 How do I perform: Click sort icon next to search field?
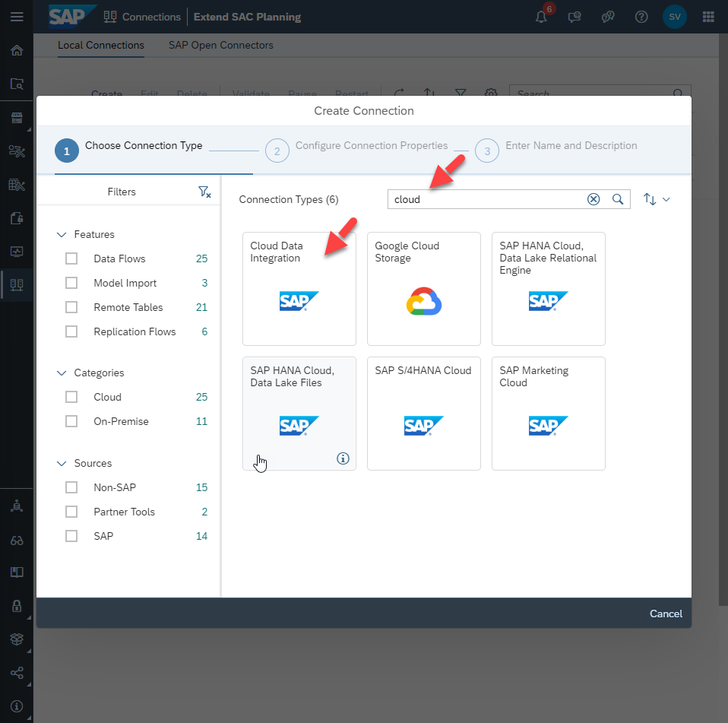pos(650,199)
